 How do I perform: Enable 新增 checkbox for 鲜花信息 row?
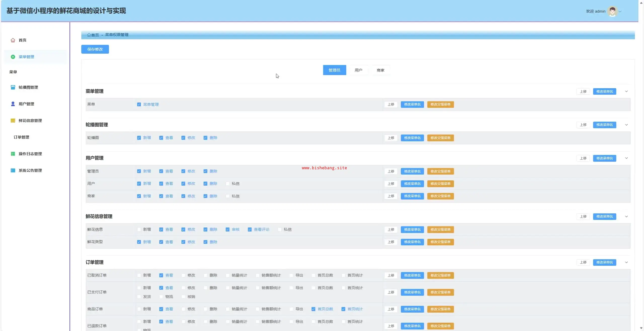[139, 229]
